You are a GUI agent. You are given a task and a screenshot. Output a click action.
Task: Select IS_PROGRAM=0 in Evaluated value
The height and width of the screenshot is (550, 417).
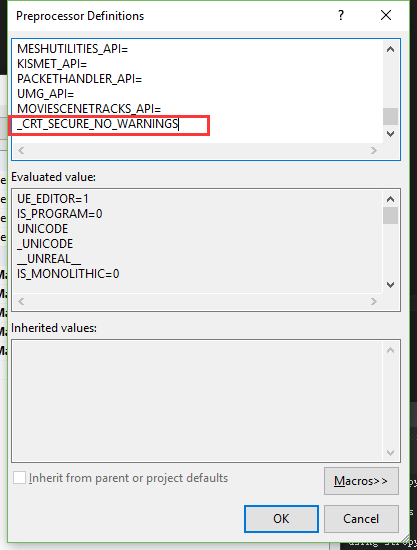[60, 214]
